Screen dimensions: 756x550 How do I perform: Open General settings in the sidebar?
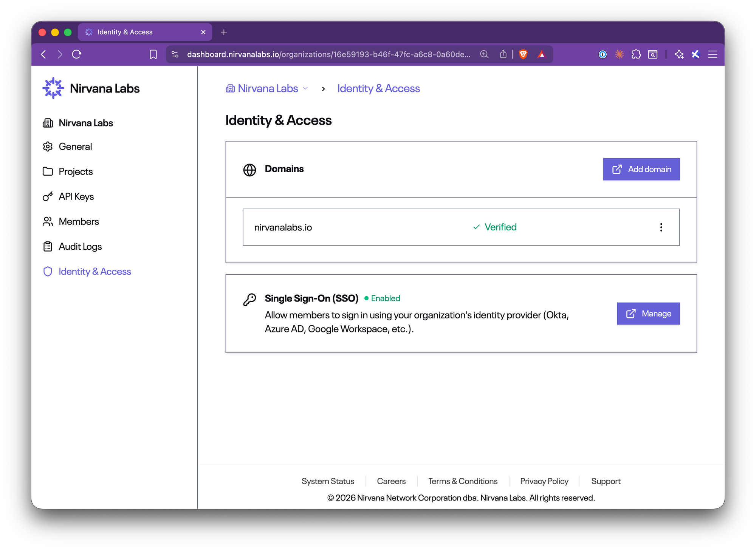pyautogui.click(x=75, y=147)
